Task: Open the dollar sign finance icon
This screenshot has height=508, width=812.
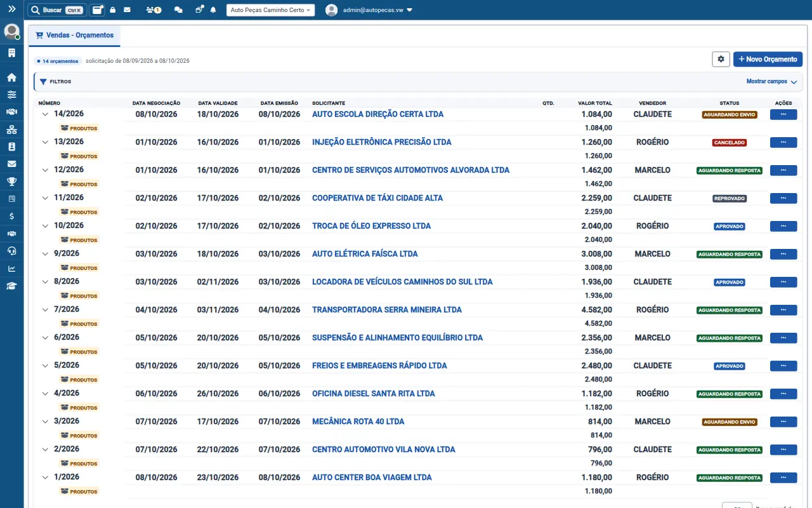Action: tap(11, 216)
